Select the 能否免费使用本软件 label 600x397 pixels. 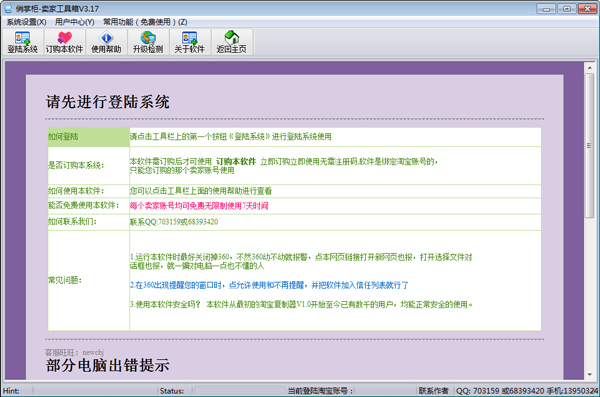coord(83,206)
